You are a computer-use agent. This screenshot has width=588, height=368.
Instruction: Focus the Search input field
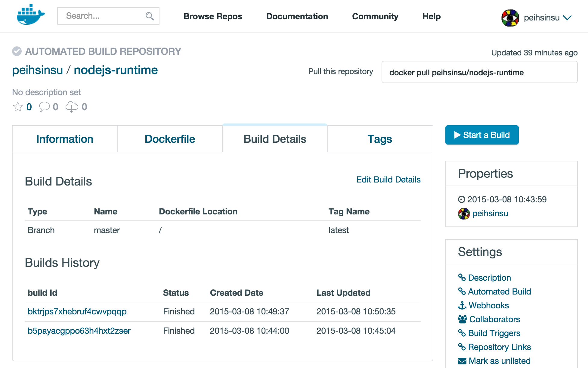click(x=102, y=16)
